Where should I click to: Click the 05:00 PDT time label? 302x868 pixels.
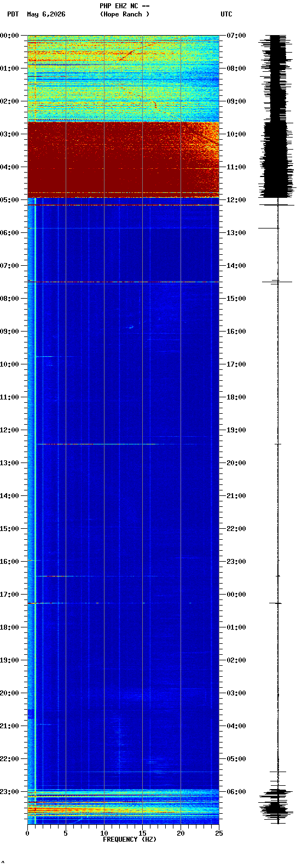(x=9, y=200)
